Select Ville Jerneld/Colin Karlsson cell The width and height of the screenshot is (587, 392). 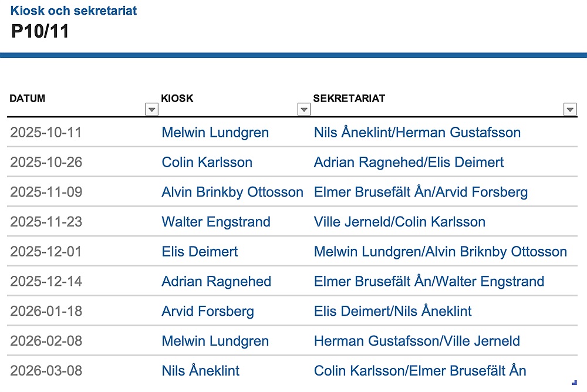pos(399,222)
